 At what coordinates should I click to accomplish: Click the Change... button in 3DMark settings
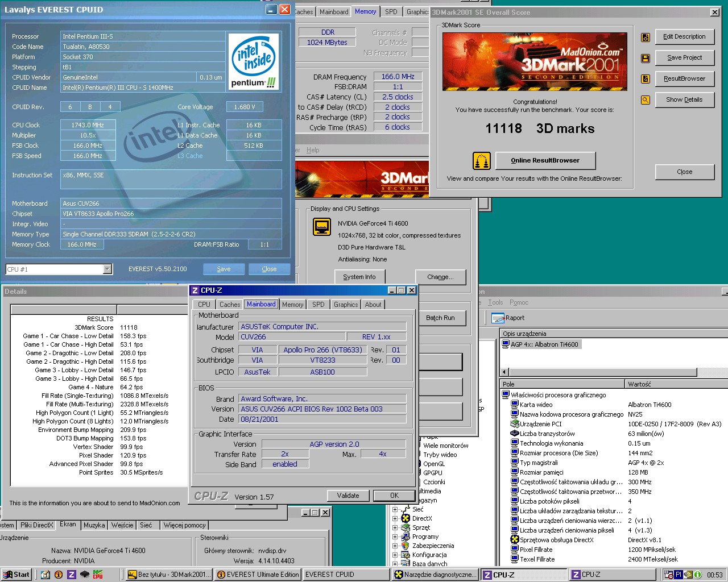pyautogui.click(x=440, y=277)
